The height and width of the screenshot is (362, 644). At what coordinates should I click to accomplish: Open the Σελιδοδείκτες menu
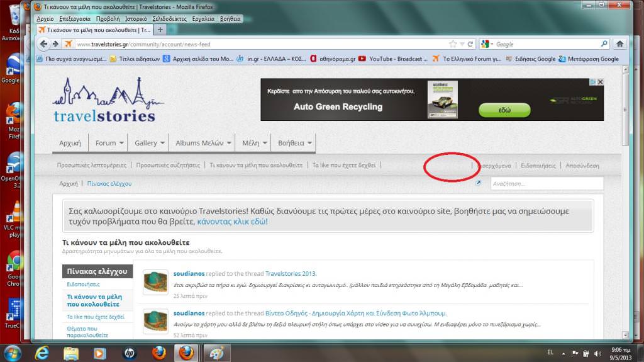[x=169, y=18]
